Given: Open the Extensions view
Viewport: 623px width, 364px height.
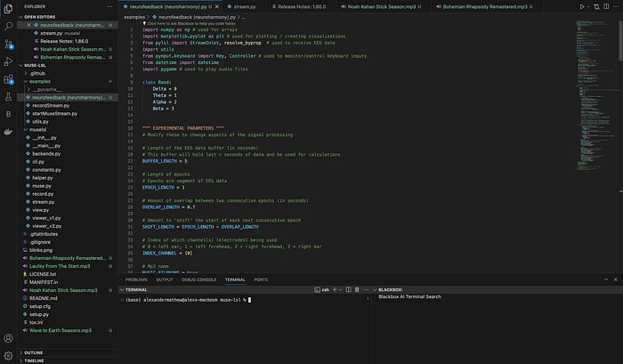Looking at the screenshot, I should click(x=8, y=79).
